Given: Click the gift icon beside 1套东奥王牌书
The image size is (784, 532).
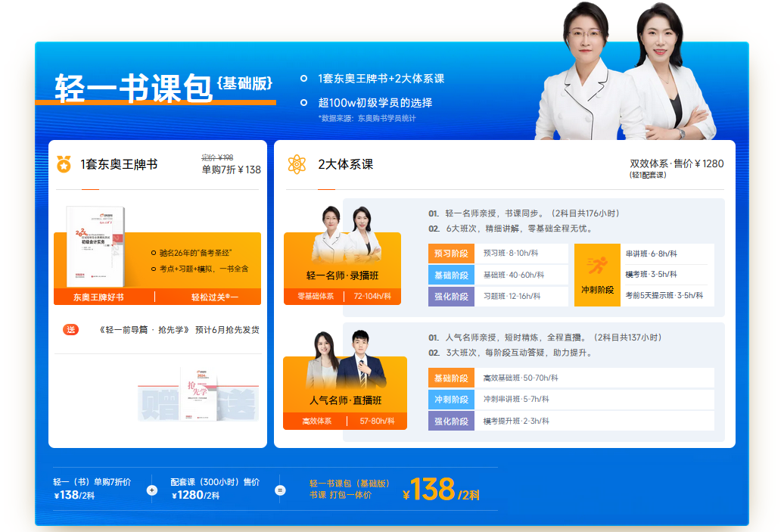Looking at the screenshot, I should (64, 165).
